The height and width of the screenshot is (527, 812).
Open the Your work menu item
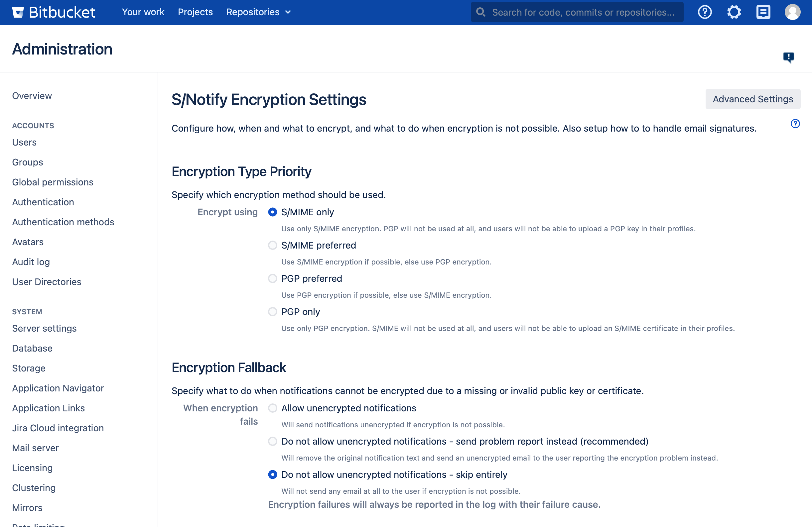[x=143, y=12]
